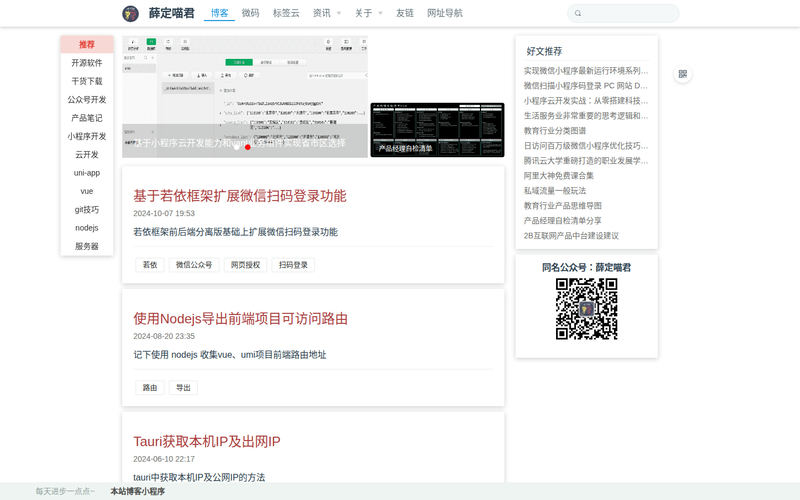Click the post date 2024-10-07 19:53
The height and width of the screenshot is (500, 800).
pos(164,213)
